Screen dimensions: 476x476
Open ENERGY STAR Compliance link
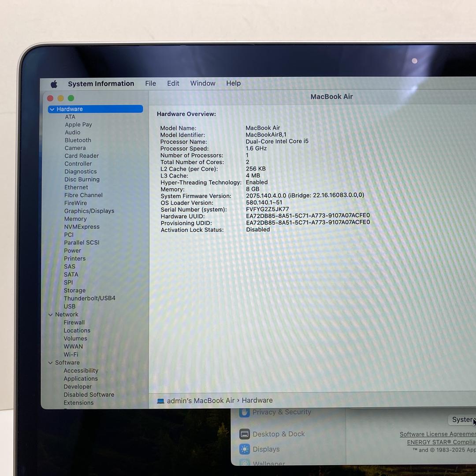pos(441,443)
